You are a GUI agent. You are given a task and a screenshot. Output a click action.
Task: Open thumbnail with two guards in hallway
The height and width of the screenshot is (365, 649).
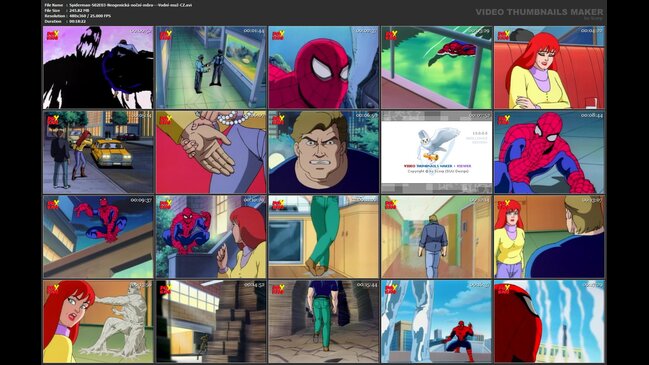coord(211,67)
